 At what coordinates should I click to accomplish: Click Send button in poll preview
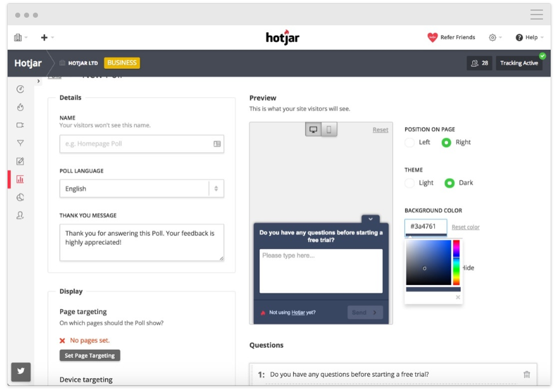pyautogui.click(x=365, y=312)
